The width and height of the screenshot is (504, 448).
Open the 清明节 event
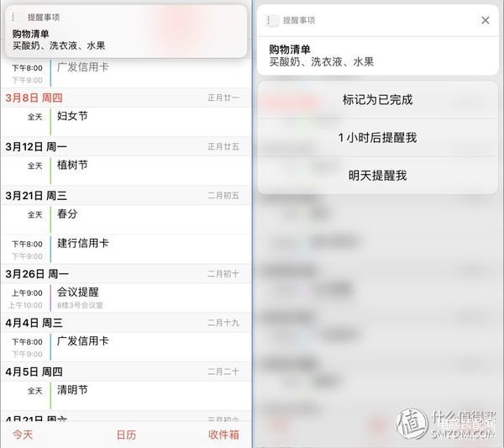[126, 396]
